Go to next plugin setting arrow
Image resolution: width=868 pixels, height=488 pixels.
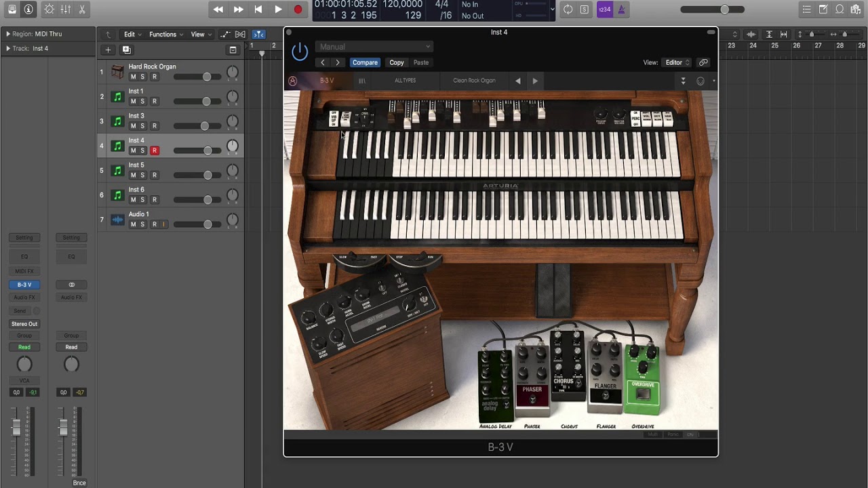click(x=338, y=62)
